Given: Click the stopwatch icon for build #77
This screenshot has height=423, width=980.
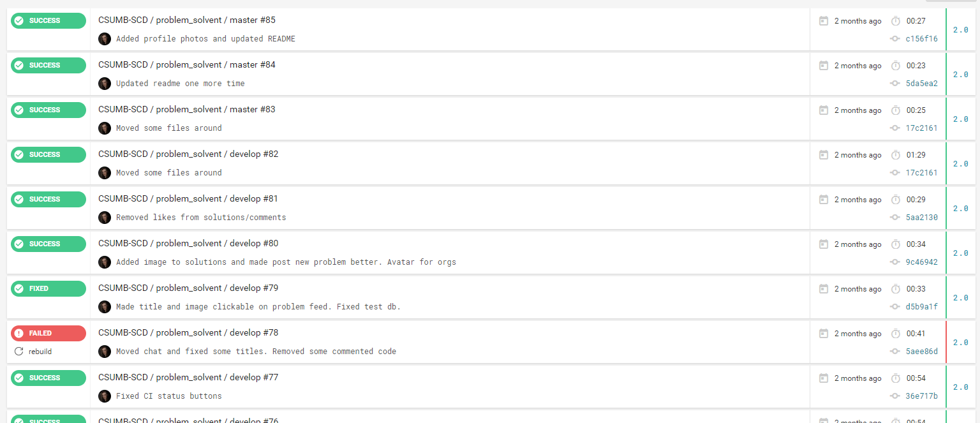Looking at the screenshot, I should click(896, 378).
